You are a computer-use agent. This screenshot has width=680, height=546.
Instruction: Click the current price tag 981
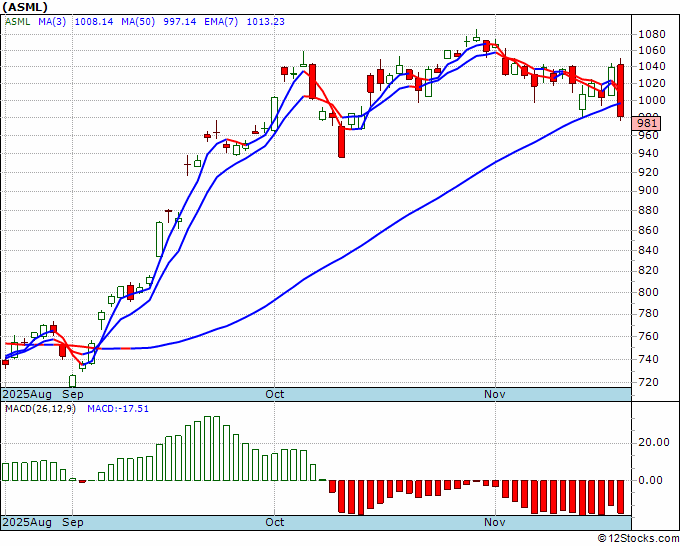(646, 123)
